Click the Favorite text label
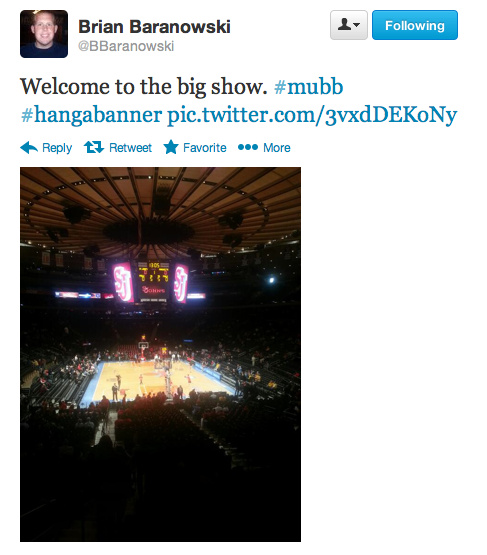Viewport: 487px width, 555px height. pyautogui.click(x=205, y=148)
